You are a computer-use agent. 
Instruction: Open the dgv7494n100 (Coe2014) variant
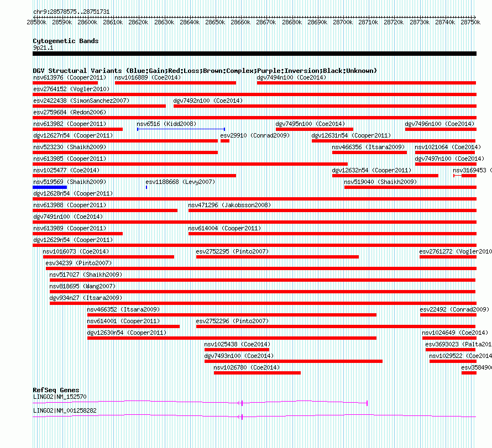(x=291, y=77)
